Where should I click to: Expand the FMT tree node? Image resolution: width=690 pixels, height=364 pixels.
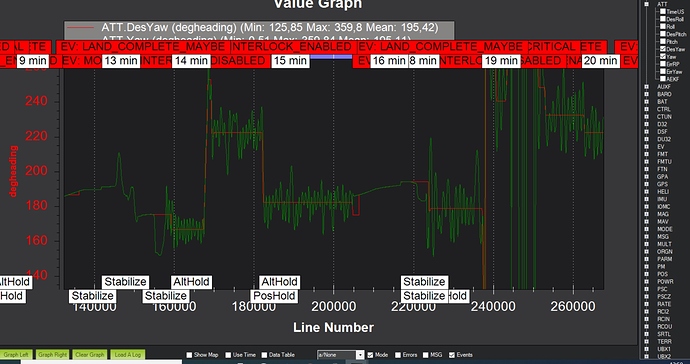pyautogui.click(x=646, y=154)
